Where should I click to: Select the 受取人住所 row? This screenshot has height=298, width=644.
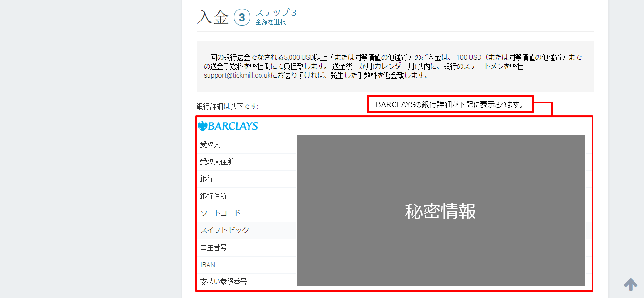tap(217, 162)
